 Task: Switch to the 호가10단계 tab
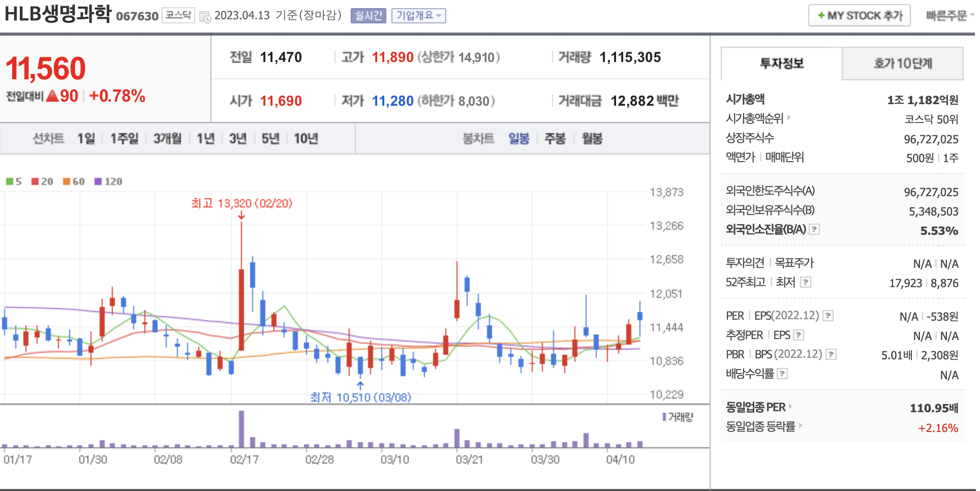click(902, 64)
